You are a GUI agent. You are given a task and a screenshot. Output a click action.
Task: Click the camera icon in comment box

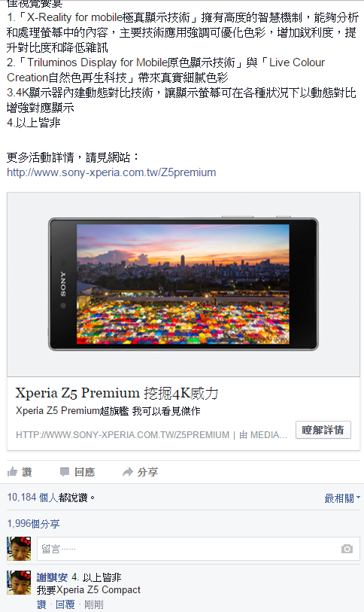[347, 550]
